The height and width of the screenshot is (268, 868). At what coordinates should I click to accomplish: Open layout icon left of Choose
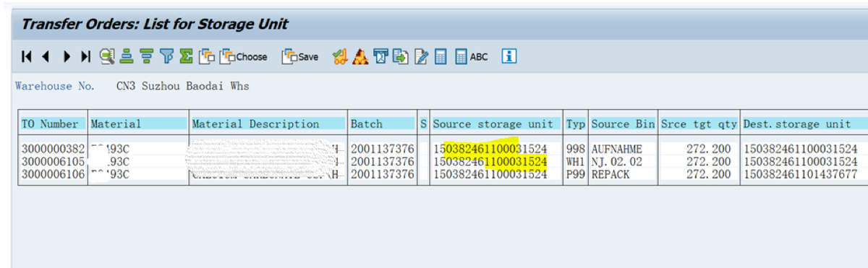206,56
